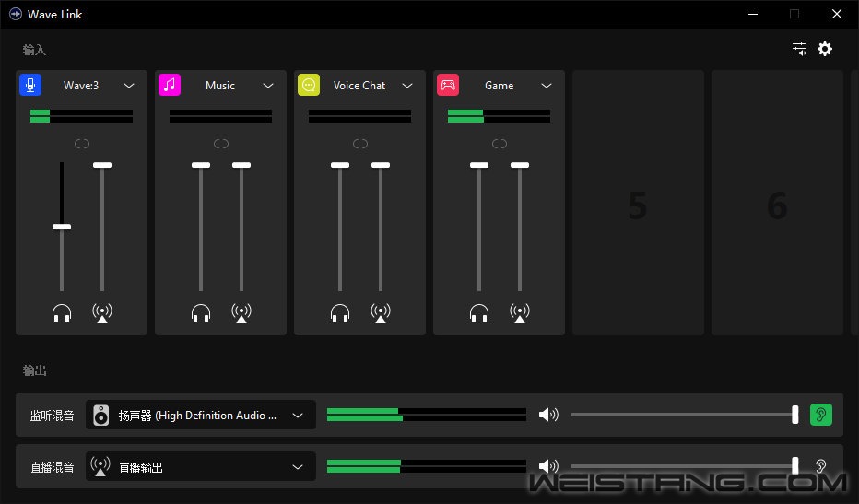Expand the Music channel dropdown arrow

pyautogui.click(x=268, y=86)
